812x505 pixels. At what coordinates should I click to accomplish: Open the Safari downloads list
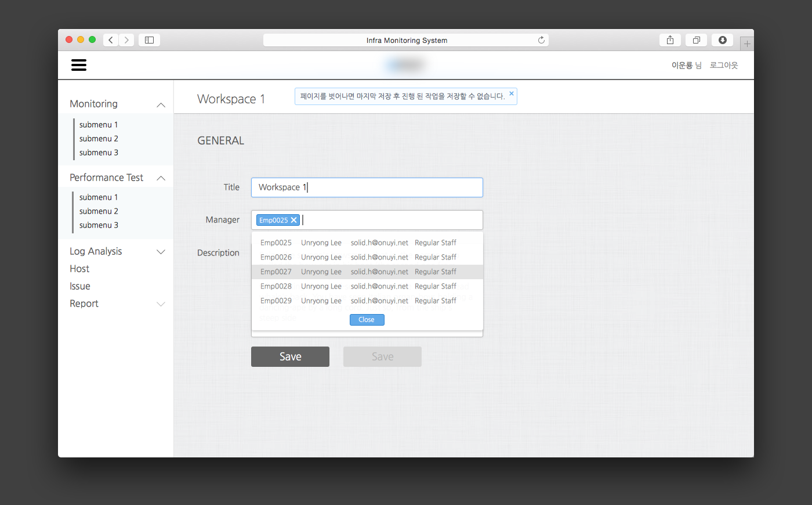(x=722, y=40)
